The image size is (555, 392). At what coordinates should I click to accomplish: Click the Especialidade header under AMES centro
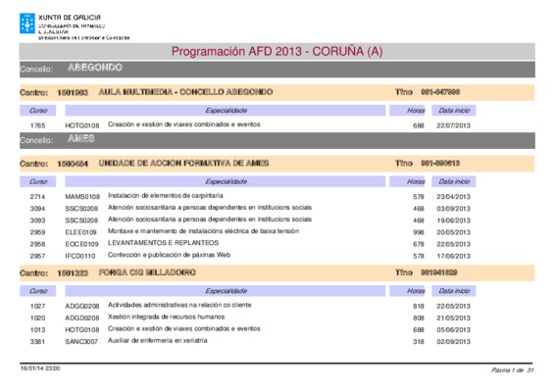click(226, 181)
